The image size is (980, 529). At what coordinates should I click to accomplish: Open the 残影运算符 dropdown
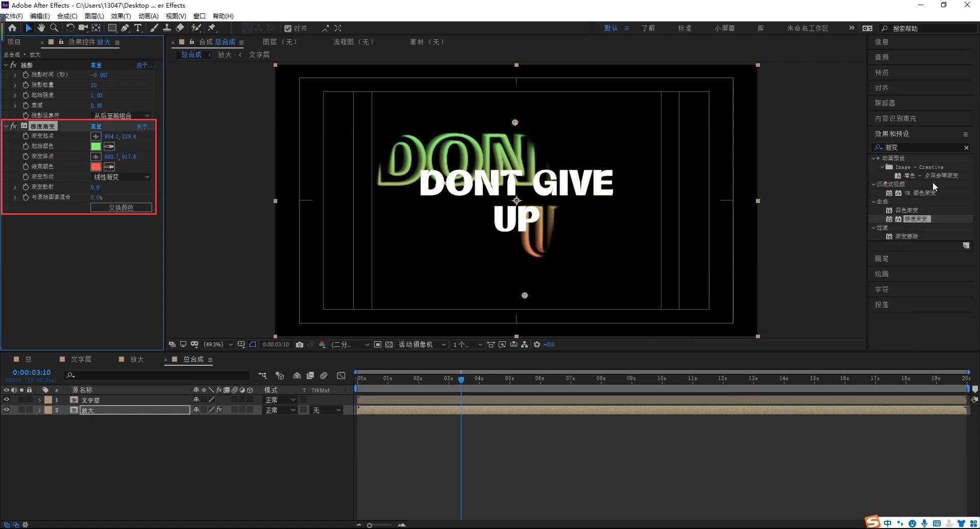pyautogui.click(x=121, y=116)
